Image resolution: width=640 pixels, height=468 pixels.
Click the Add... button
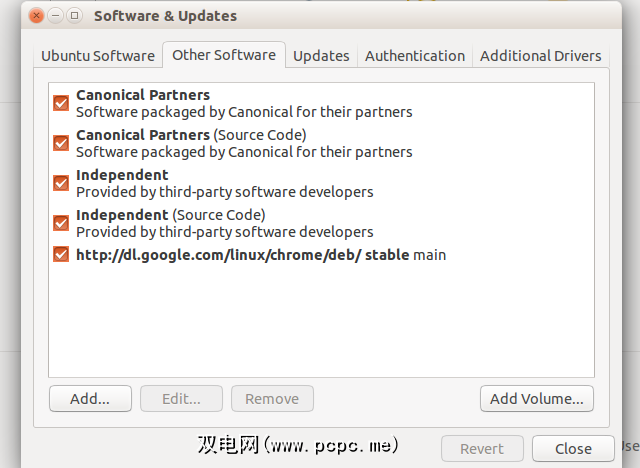(89, 399)
